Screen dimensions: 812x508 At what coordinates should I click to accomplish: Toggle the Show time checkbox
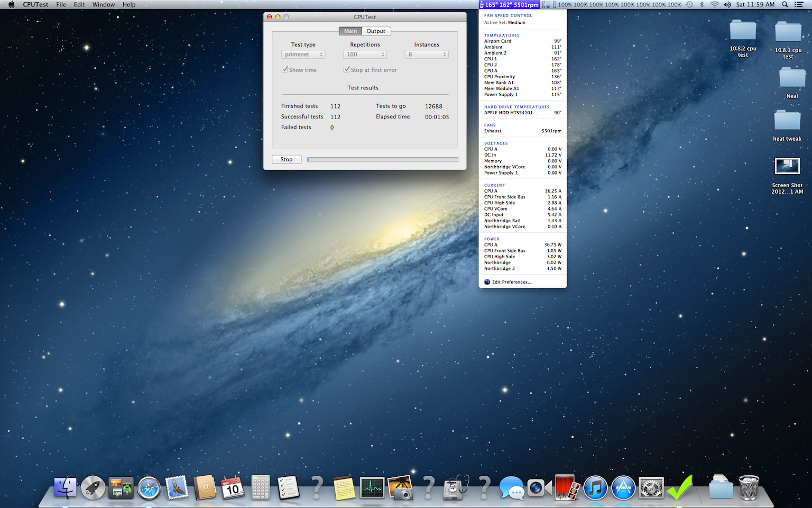(285, 70)
